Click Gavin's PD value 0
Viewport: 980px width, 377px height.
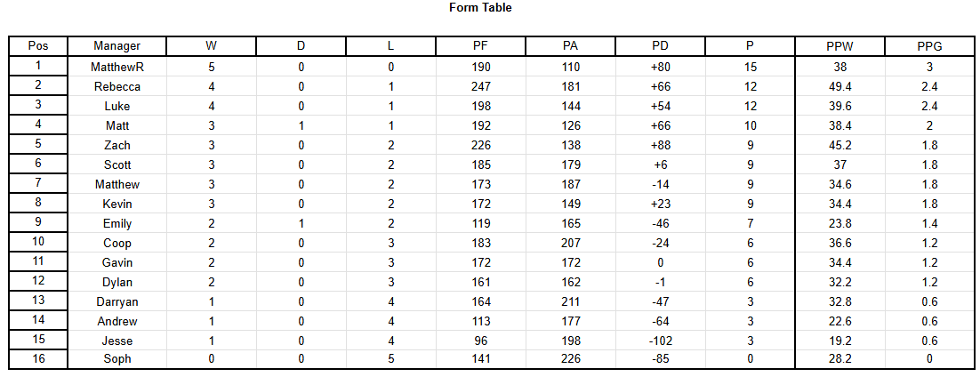click(660, 262)
